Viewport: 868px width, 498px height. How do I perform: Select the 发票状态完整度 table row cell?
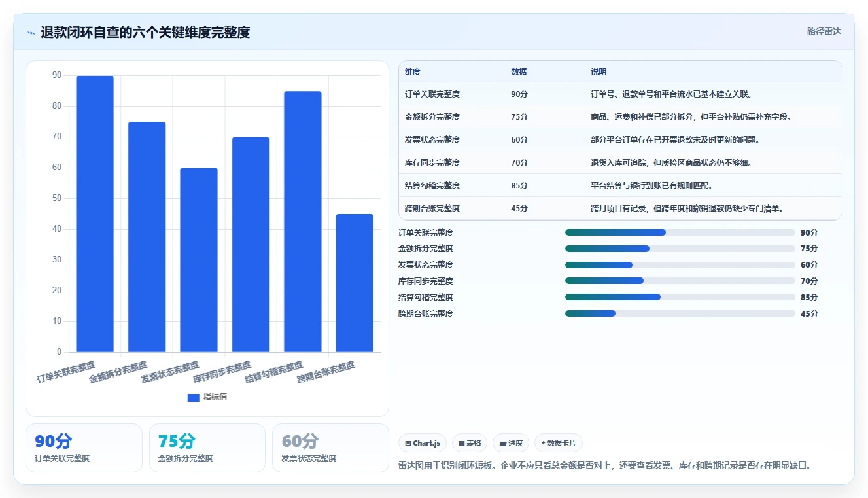click(x=432, y=140)
